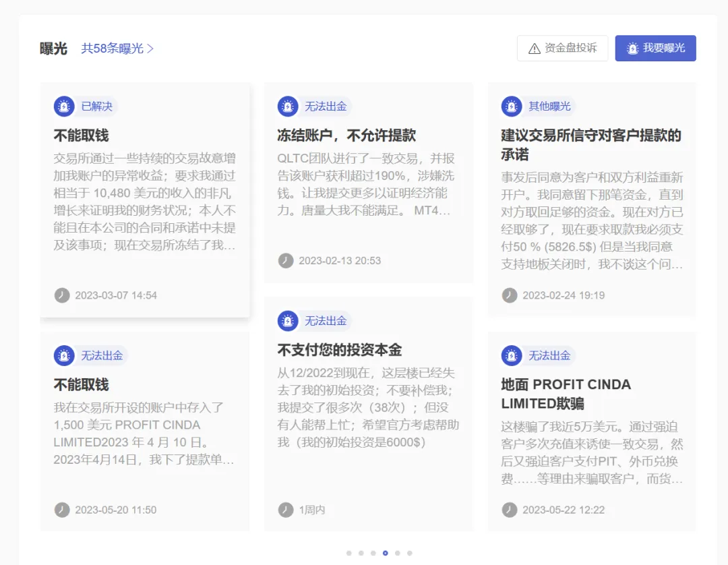Viewport: 728px width, 565px height.
Task: Go to the sixth carousel page dot
Action: click(x=410, y=553)
